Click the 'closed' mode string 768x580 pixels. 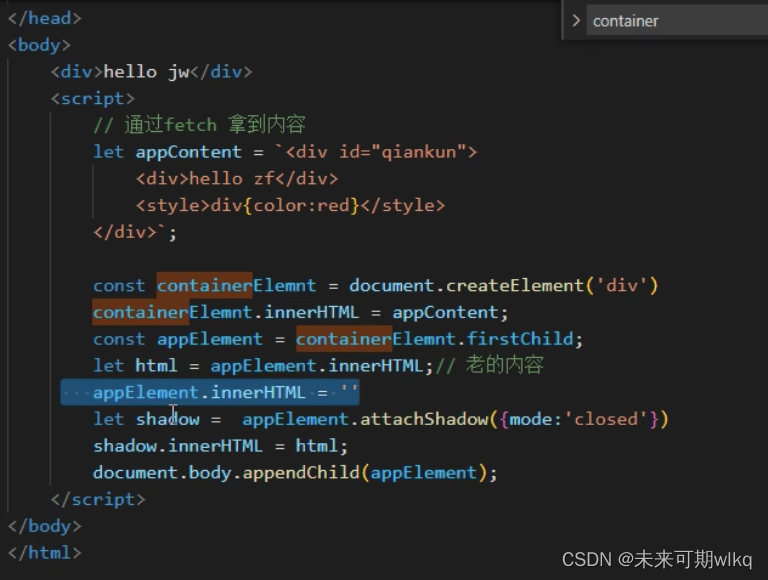(x=606, y=419)
